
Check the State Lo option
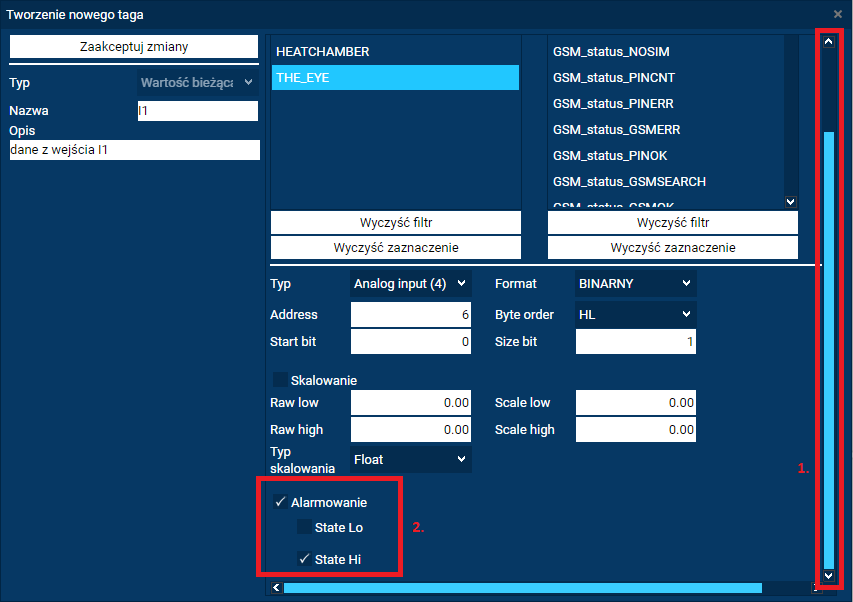[x=304, y=527]
